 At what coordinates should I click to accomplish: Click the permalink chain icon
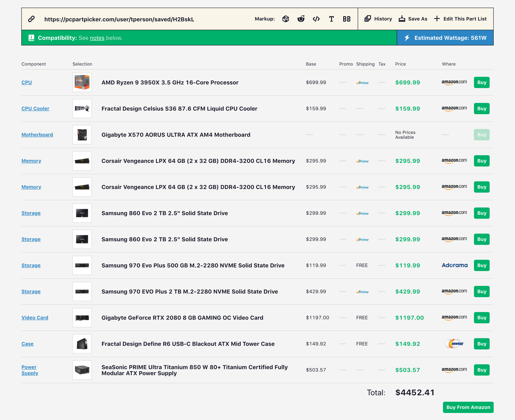(31, 19)
